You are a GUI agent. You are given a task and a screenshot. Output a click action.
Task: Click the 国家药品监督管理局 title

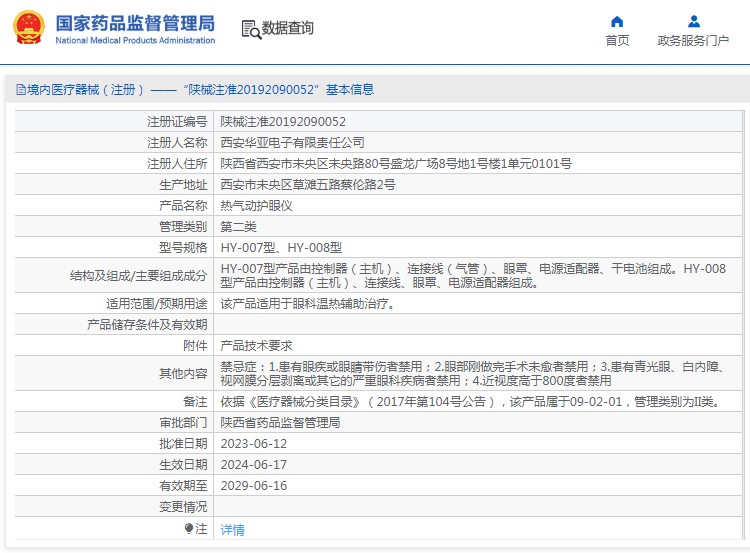tap(135, 23)
